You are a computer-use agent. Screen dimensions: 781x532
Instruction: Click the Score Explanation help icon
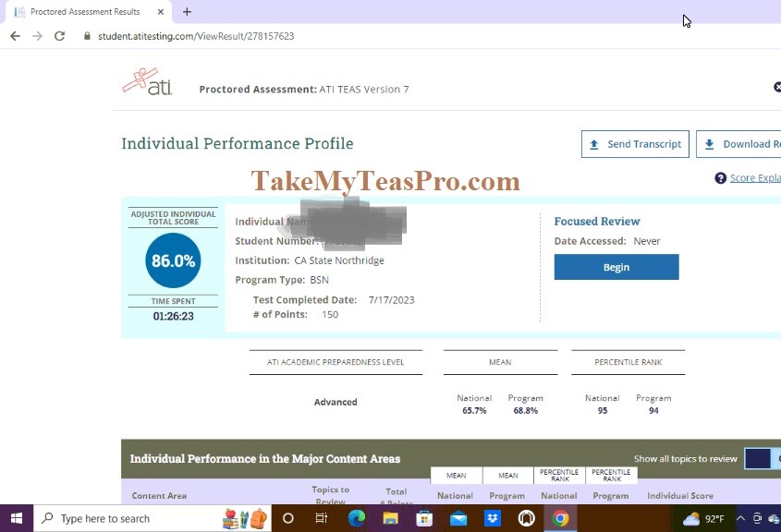click(x=720, y=177)
